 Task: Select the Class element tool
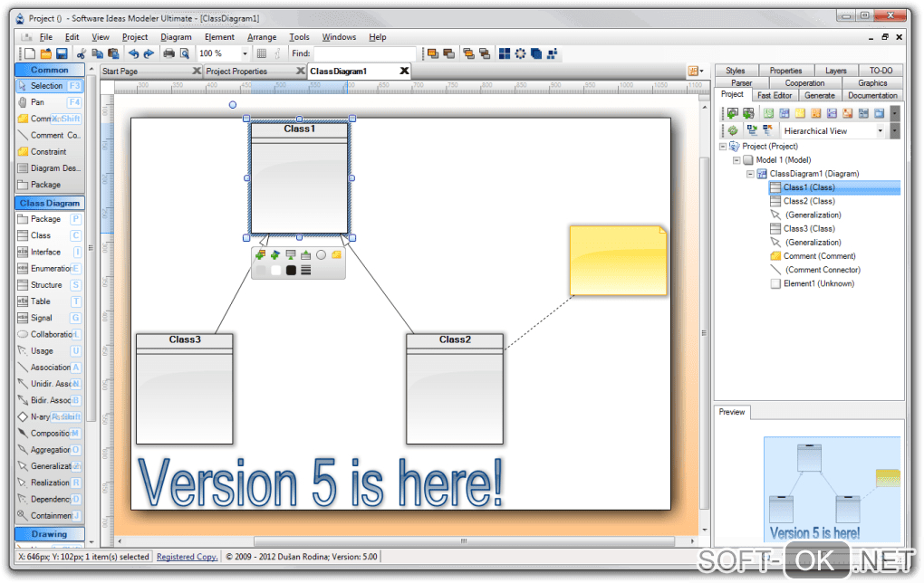coord(50,235)
